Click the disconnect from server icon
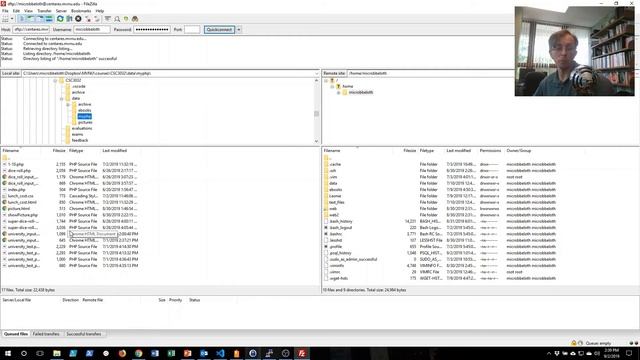 (x=88, y=19)
